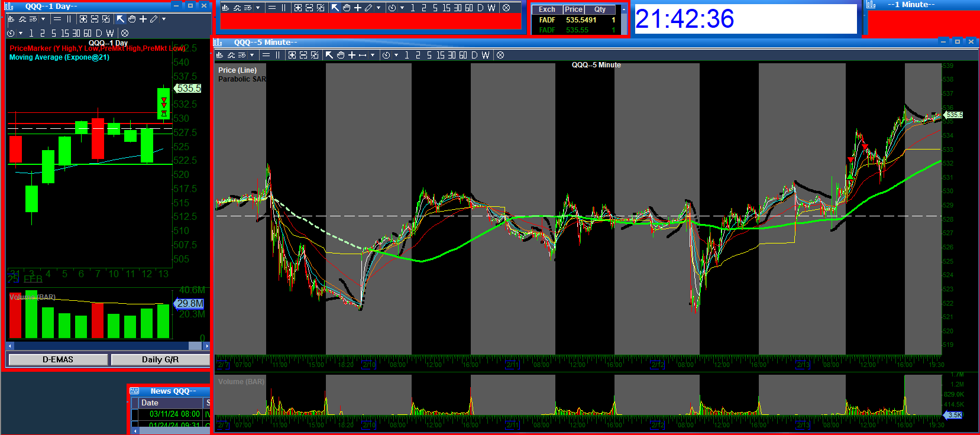
Task: Open indicators icon in QQQ 1 Day toolbar
Action: pyautogui.click(x=22, y=19)
